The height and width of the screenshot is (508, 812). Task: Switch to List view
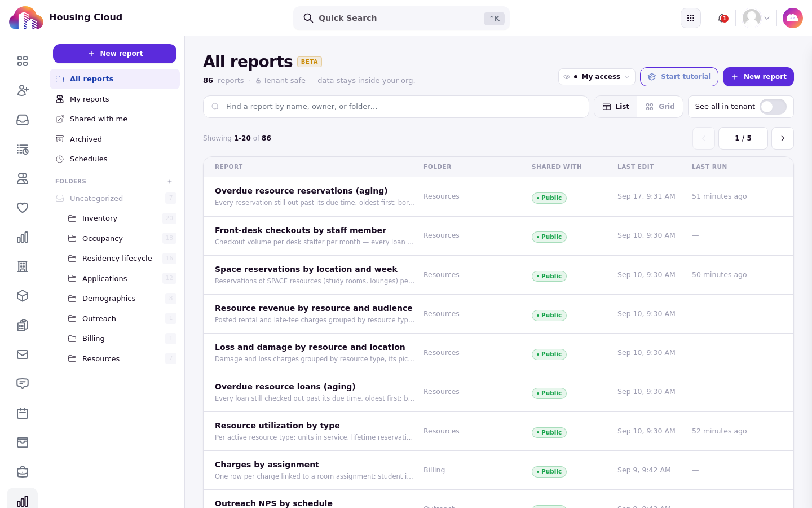(616, 107)
